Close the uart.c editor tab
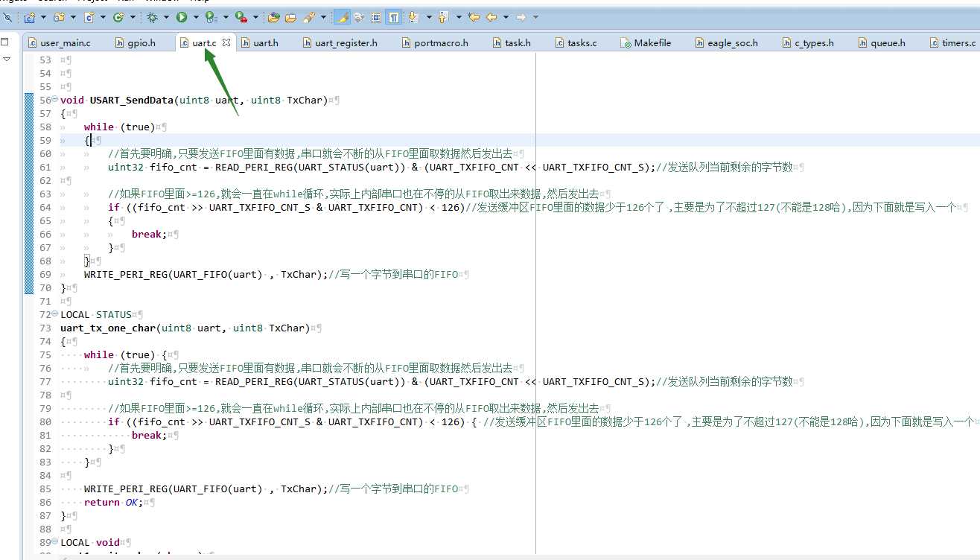The image size is (980, 560). (x=226, y=43)
